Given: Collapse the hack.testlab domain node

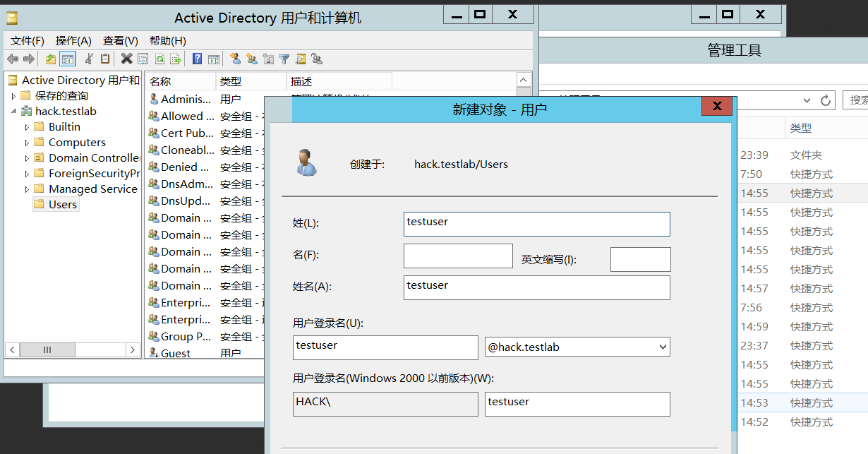Looking at the screenshot, I should [x=13, y=112].
